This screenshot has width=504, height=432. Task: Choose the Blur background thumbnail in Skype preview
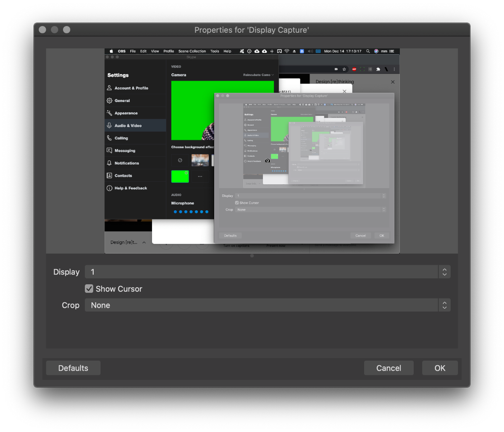click(x=200, y=160)
